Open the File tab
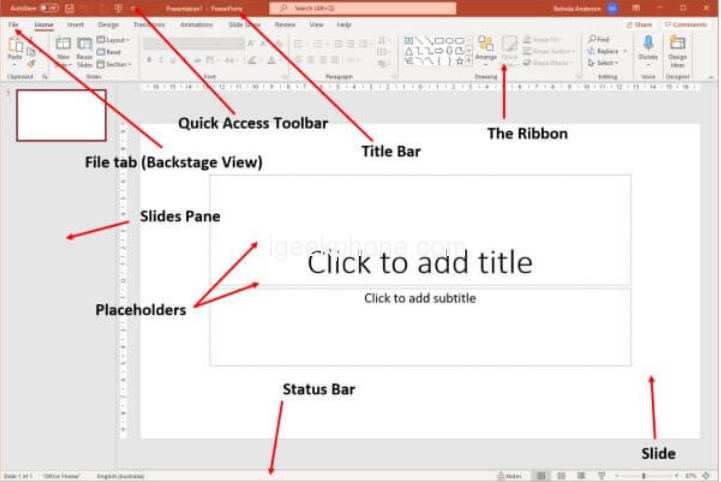 click(x=14, y=23)
